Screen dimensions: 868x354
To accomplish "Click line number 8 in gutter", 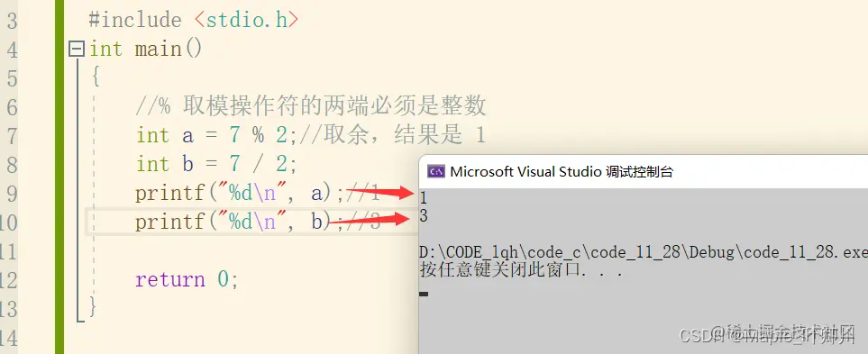I will pos(13,165).
